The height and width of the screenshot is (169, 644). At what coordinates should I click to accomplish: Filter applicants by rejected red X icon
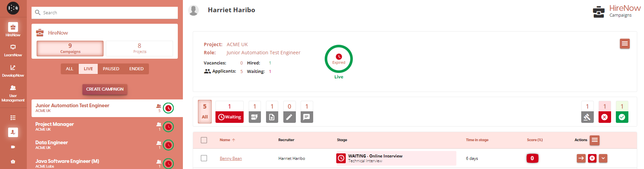tap(604, 117)
